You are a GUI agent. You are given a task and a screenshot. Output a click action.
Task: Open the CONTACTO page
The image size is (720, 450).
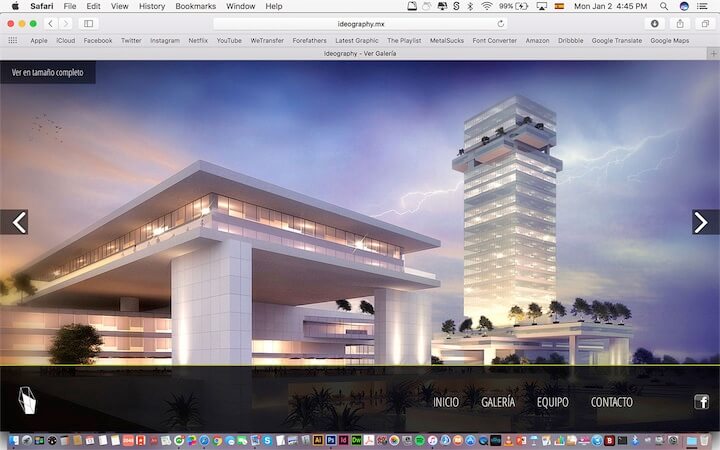tap(611, 402)
